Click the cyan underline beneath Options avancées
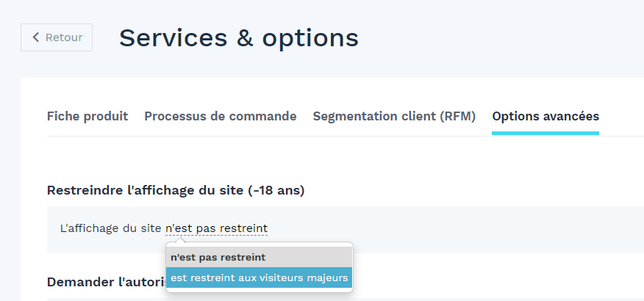Image resolution: width=644 pixels, height=301 pixels. click(545, 134)
